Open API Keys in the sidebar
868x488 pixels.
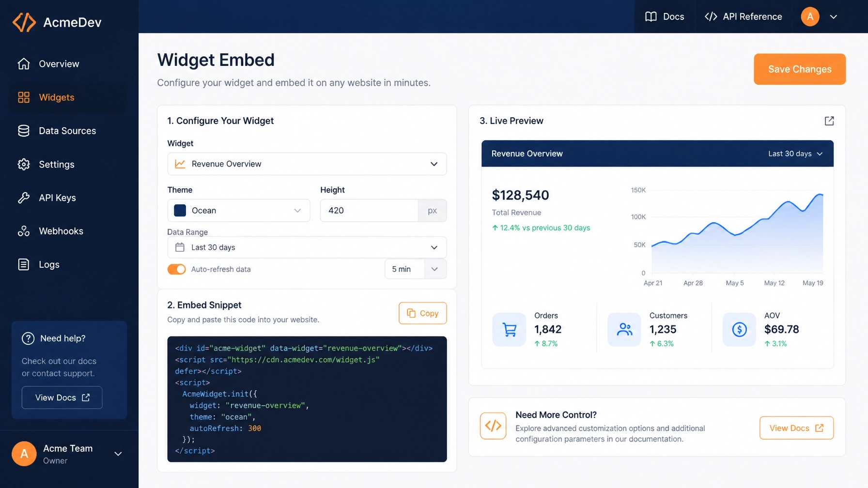pos(68,198)
